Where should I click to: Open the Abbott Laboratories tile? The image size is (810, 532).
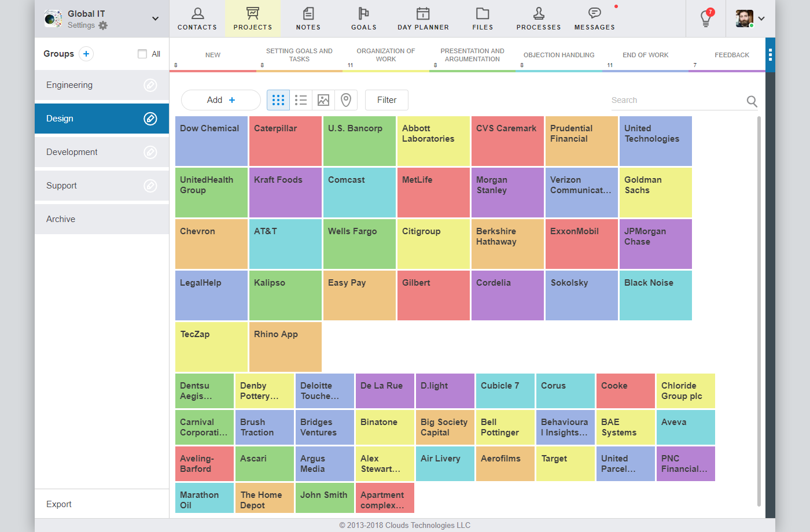[434, 141]
